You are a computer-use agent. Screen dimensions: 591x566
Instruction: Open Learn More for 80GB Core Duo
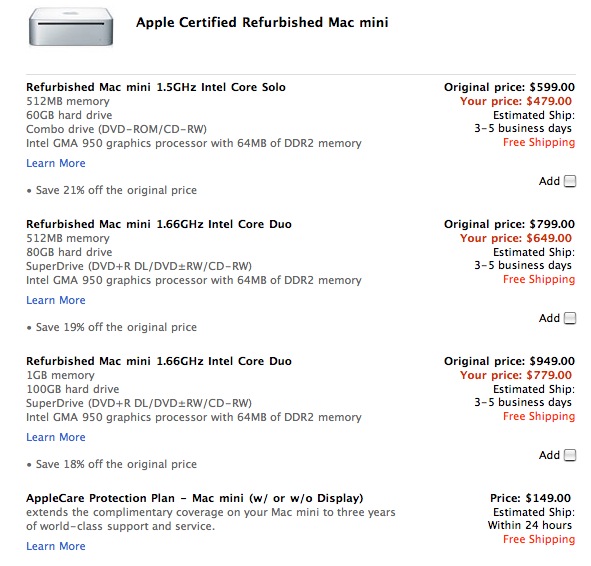point(56,300)
